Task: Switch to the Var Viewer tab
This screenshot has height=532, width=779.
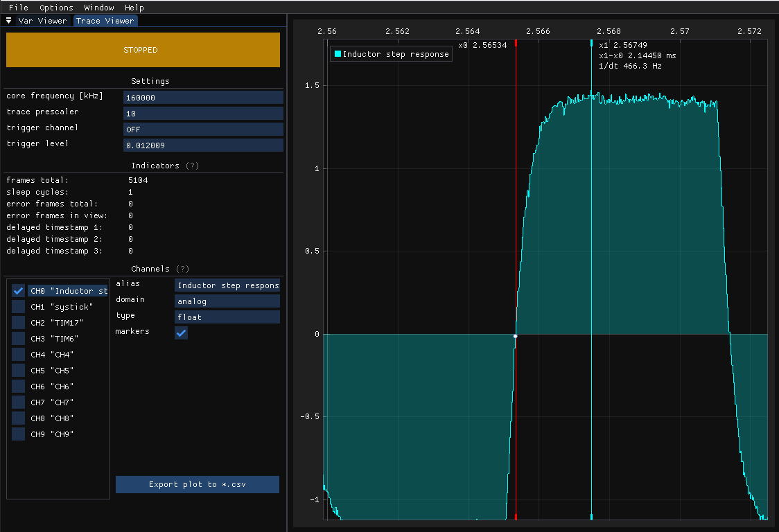Action: pos(42,21)
